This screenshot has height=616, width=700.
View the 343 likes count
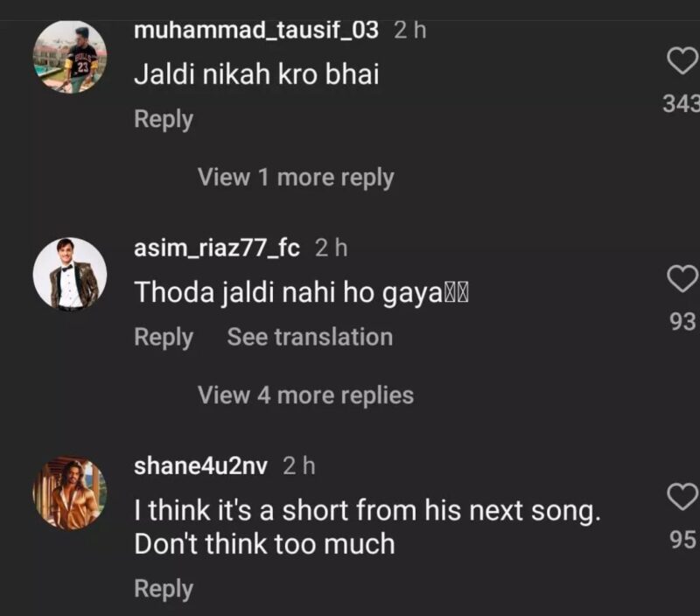click(681, 103)
